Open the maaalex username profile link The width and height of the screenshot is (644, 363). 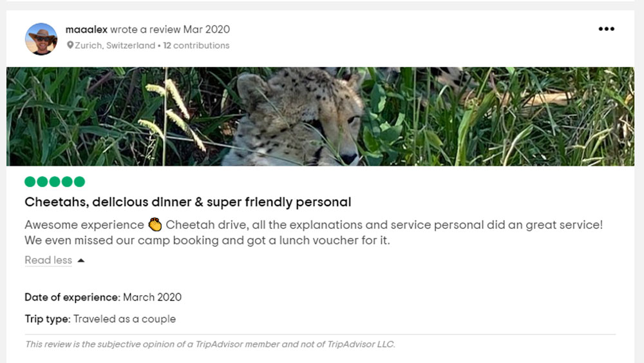[x=86, y=29]
